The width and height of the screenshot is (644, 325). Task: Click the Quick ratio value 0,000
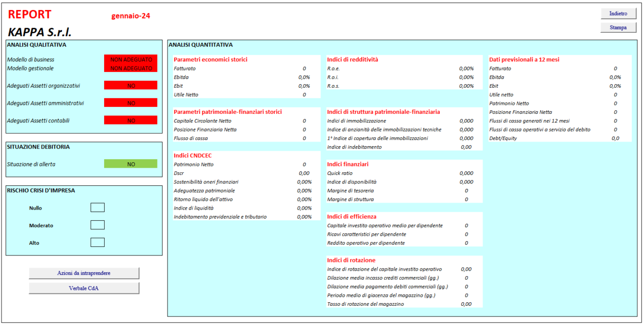pyautogui.click(x=466, y=173)
